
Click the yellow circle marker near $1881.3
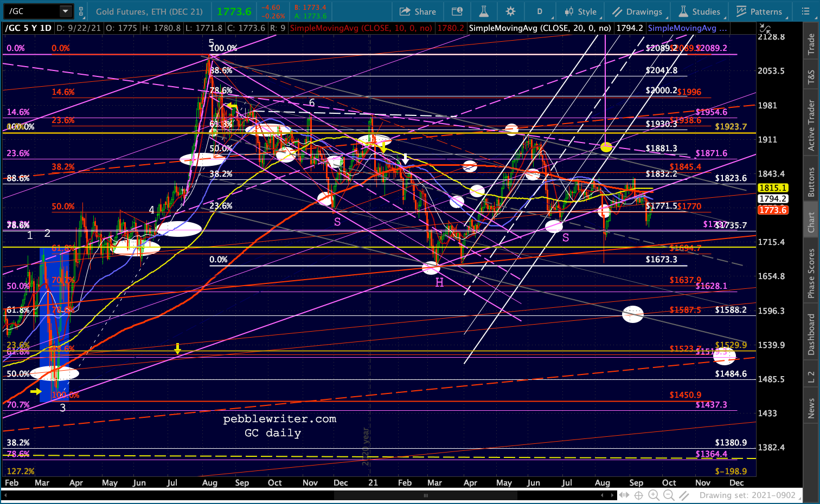pyautogui.click(x=606, y=147)
